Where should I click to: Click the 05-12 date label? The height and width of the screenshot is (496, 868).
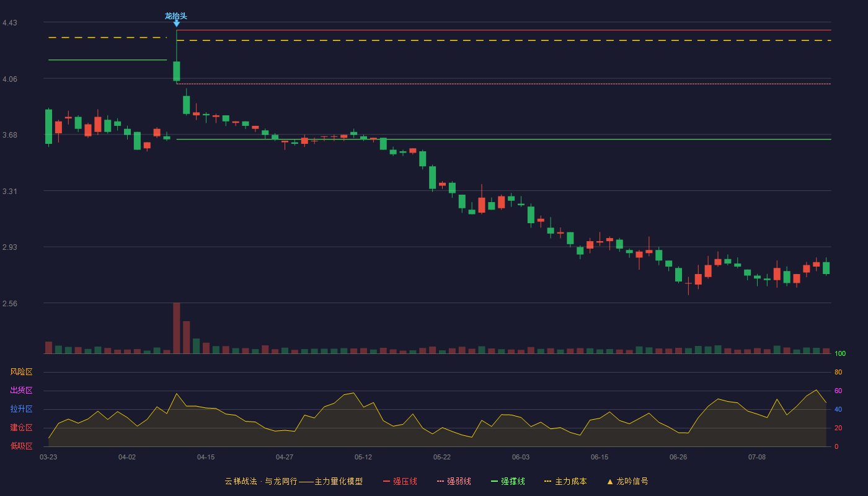pos(363,457)
